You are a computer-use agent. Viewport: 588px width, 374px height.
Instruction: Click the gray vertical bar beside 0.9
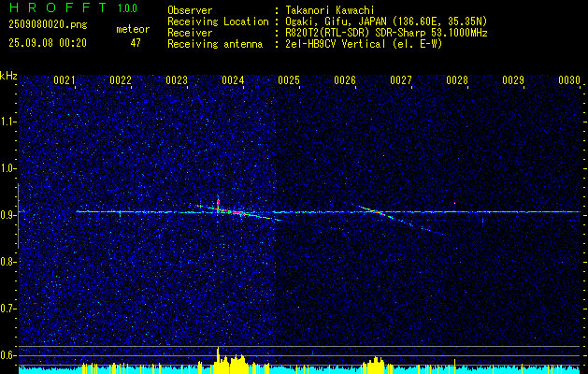click(x=18, y=216)
